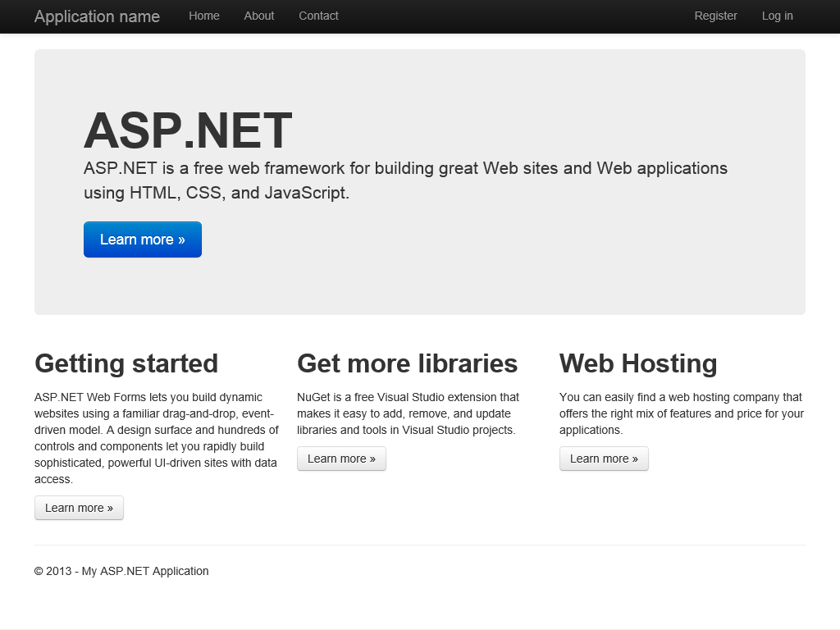Click Learn more under Getting started
Viewport: 840px width, 630px height.
(x=79, y=508)
